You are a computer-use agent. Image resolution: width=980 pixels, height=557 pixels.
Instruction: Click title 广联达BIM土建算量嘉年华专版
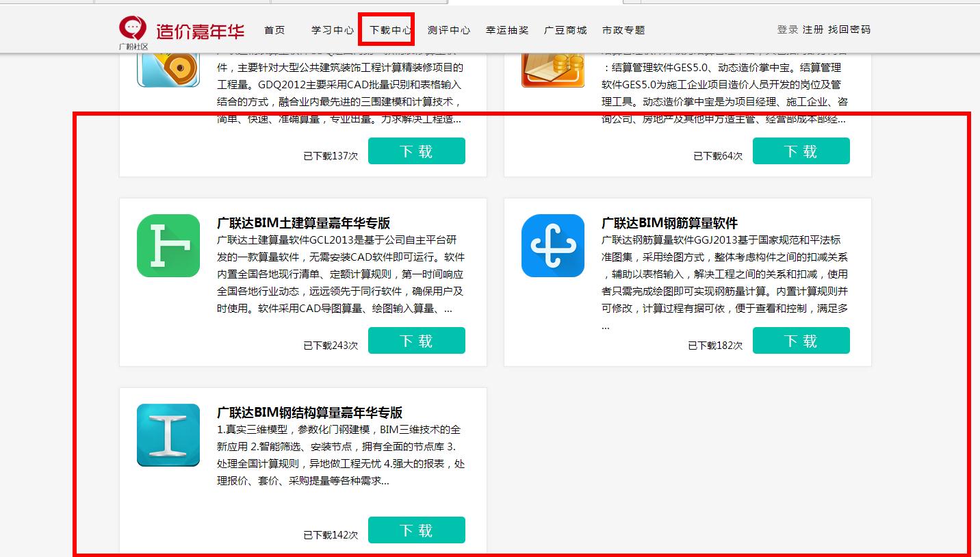point(304,223)
